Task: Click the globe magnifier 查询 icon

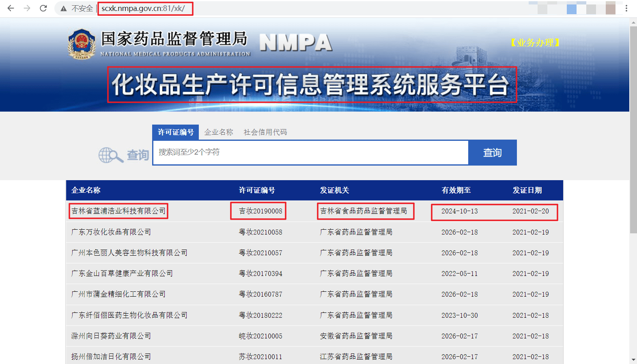Action: click(x=124, y=155)
